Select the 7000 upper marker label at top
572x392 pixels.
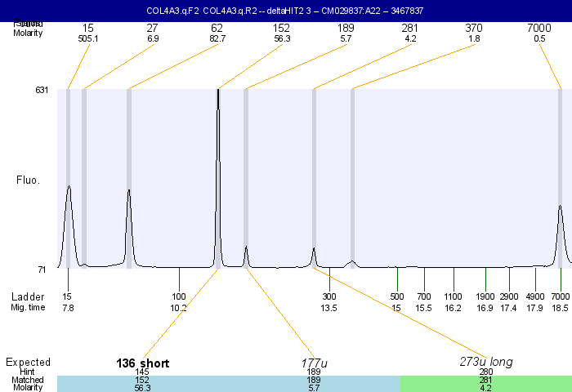539,28
